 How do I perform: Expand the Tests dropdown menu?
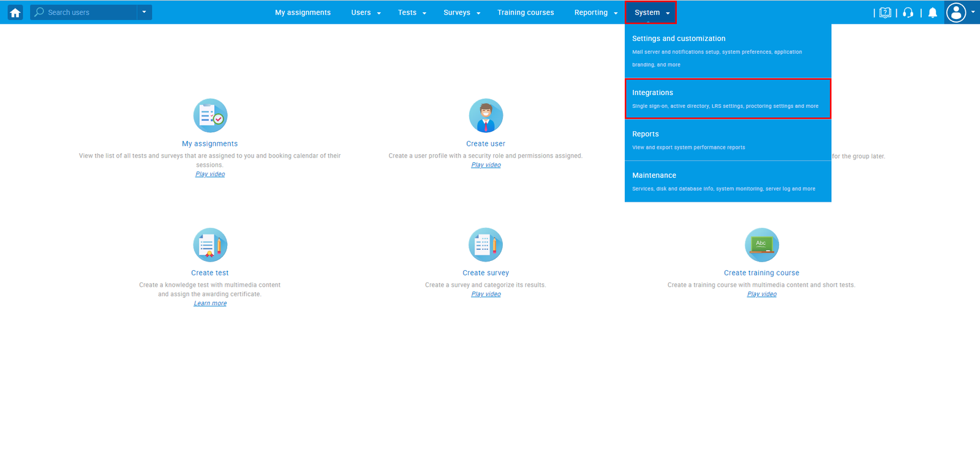(x=412, y=12)
